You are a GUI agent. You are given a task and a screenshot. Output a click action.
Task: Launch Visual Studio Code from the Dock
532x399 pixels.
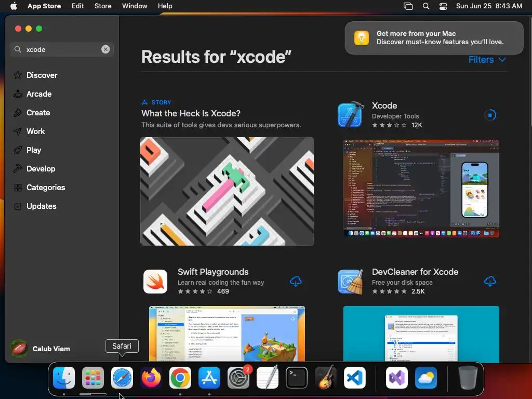coord(355,378)
